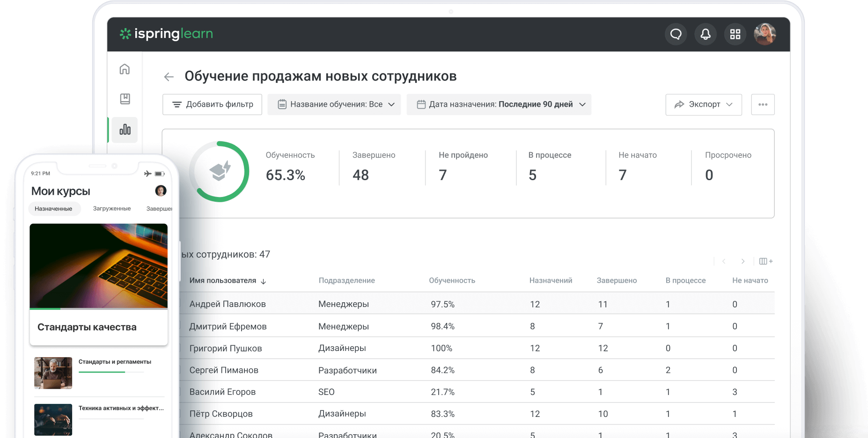Click the Не начато table column header
The height and width of the screenshot is (438, 868).
pos(750,281)
